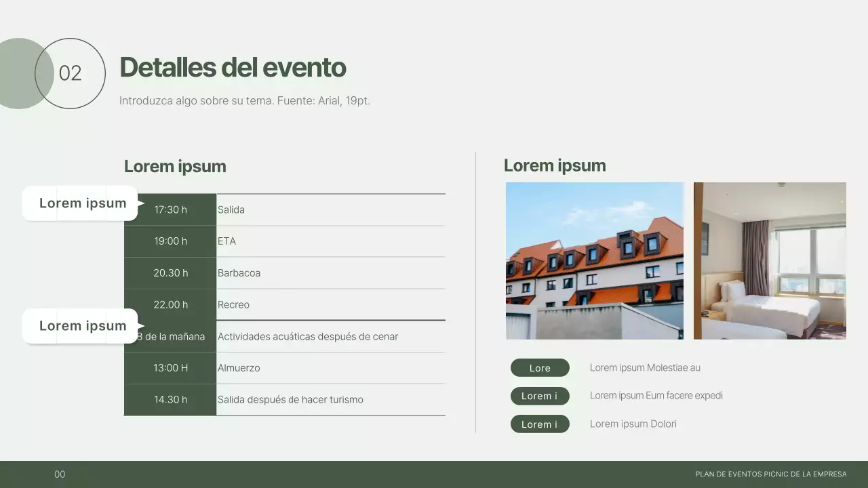Click the 00 page number in footer

[60, 474]
